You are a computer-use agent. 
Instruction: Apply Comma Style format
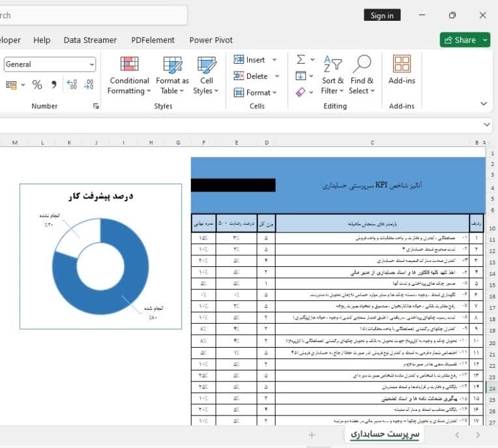54,85
